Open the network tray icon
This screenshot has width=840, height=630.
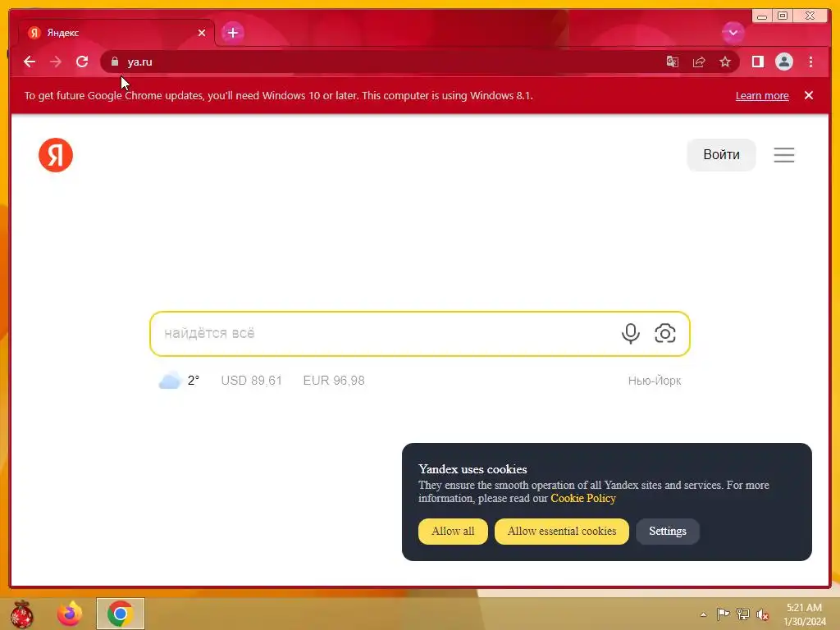[743, 614]
